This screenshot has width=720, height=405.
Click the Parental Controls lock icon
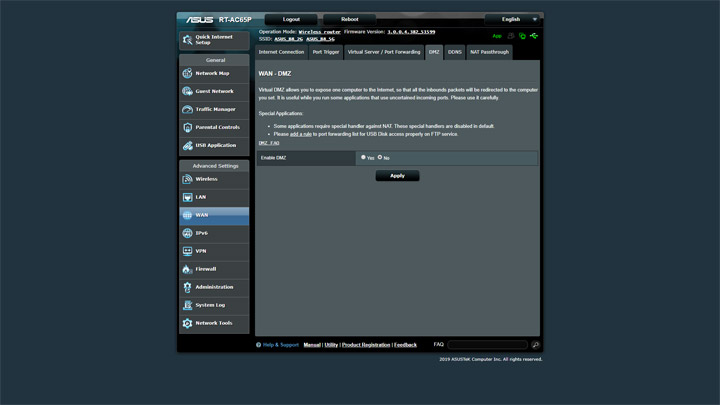pos(187,127)
